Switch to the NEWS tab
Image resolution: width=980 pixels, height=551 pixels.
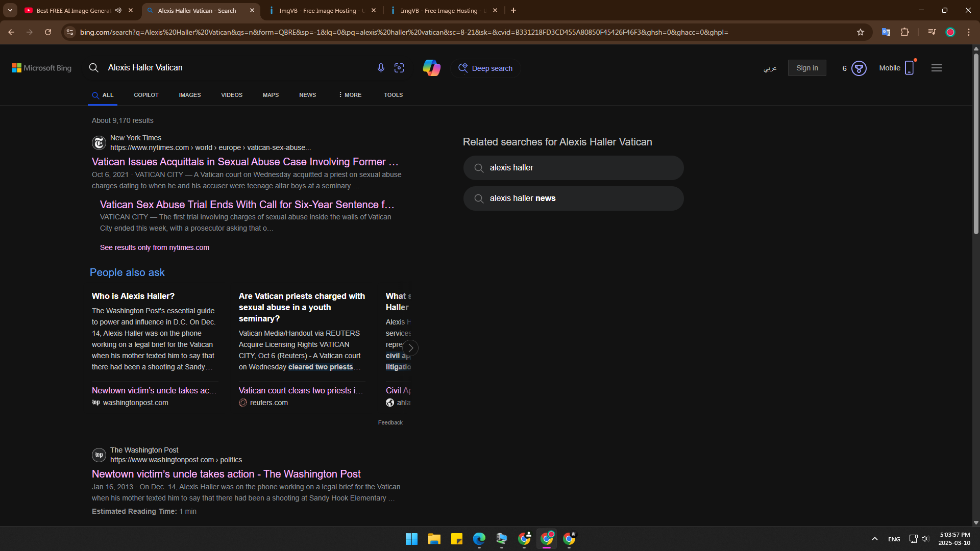pos(307,95)
